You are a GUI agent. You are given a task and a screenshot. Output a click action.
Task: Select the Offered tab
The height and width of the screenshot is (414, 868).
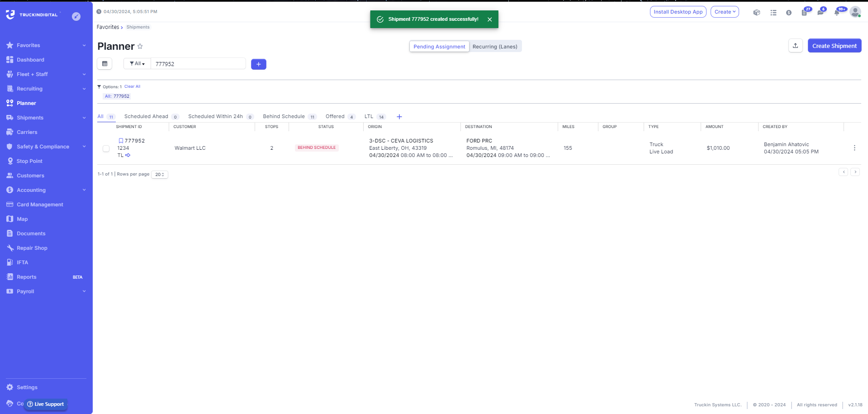[x=340, y=117]
